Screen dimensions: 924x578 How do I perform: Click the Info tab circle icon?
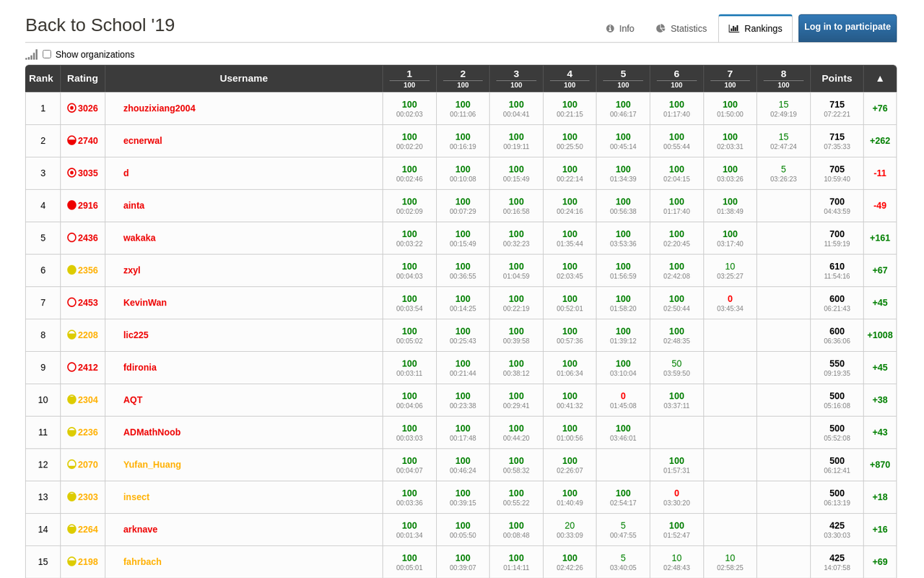pyautogui.click(x=610, y=29)
